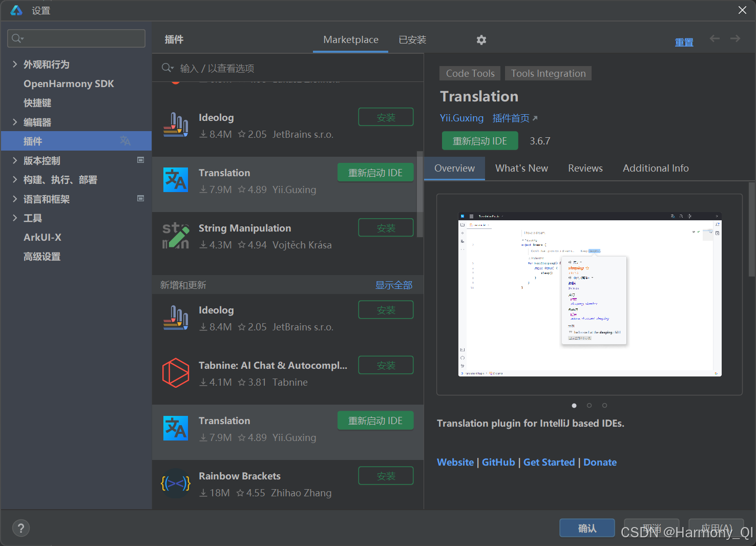Click the project-level icon beside 版本控制
This screenshot has width=756, height=546.
click(140, 160)
